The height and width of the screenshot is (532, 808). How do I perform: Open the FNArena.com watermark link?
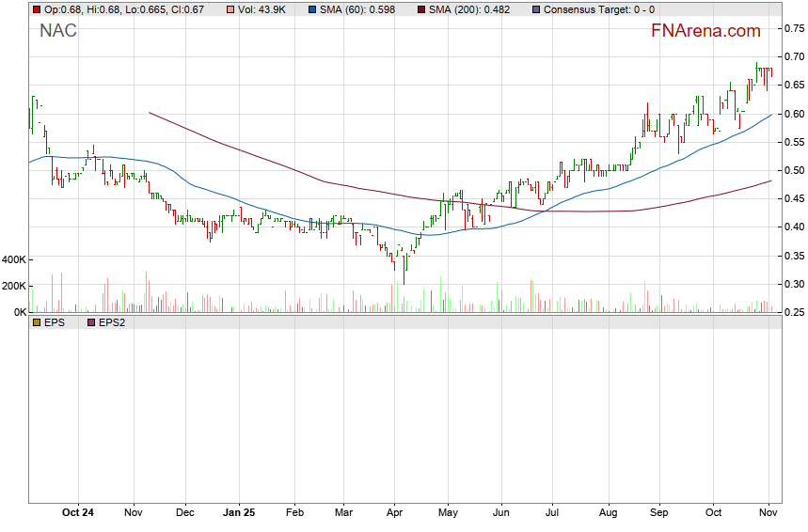(x=705, y=31)
